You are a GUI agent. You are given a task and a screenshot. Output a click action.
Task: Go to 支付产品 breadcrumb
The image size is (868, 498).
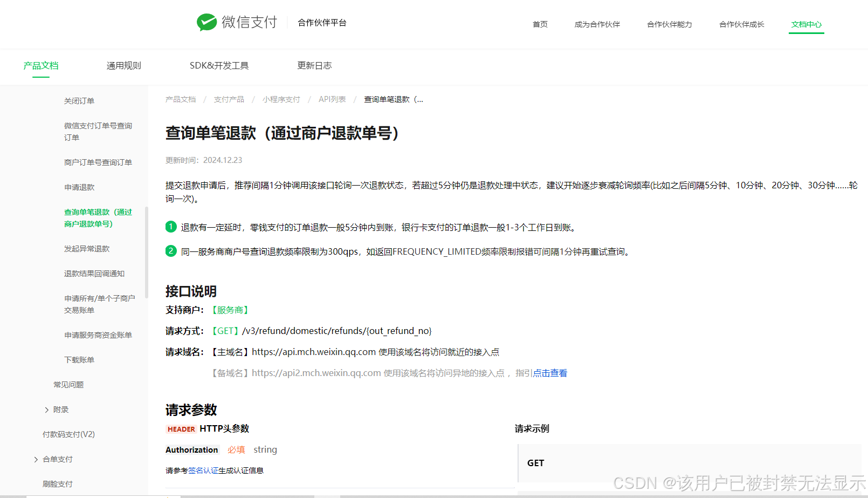(x=229, y=99)
